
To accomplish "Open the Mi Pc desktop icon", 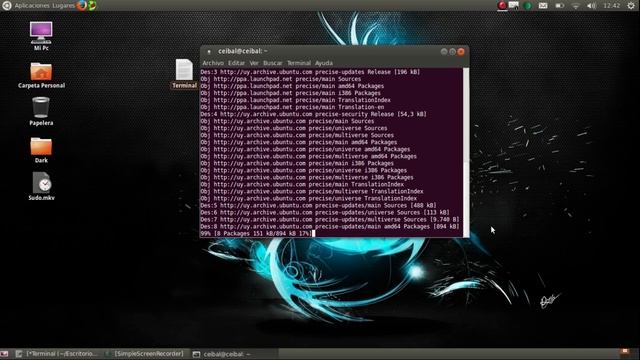I will [x=41, y=36].
